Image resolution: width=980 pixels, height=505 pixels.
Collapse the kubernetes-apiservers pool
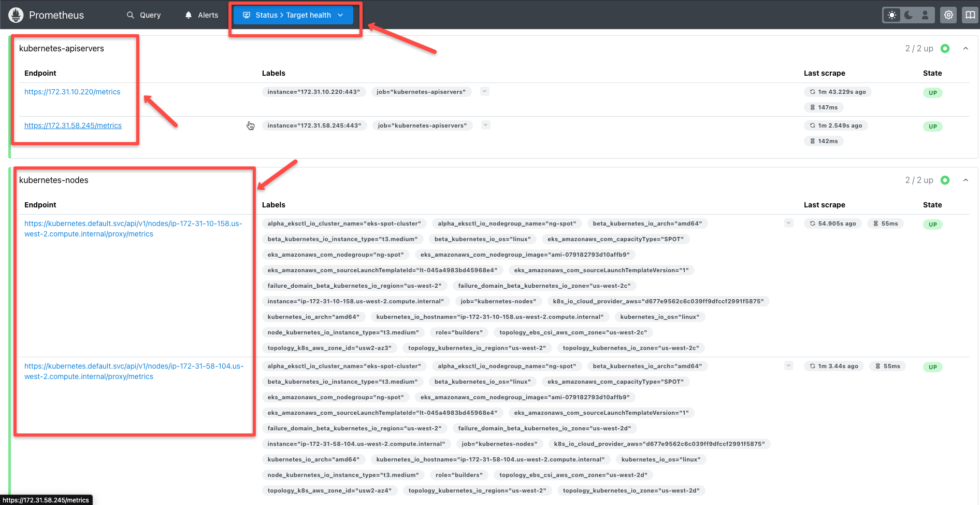click(965, 48)
